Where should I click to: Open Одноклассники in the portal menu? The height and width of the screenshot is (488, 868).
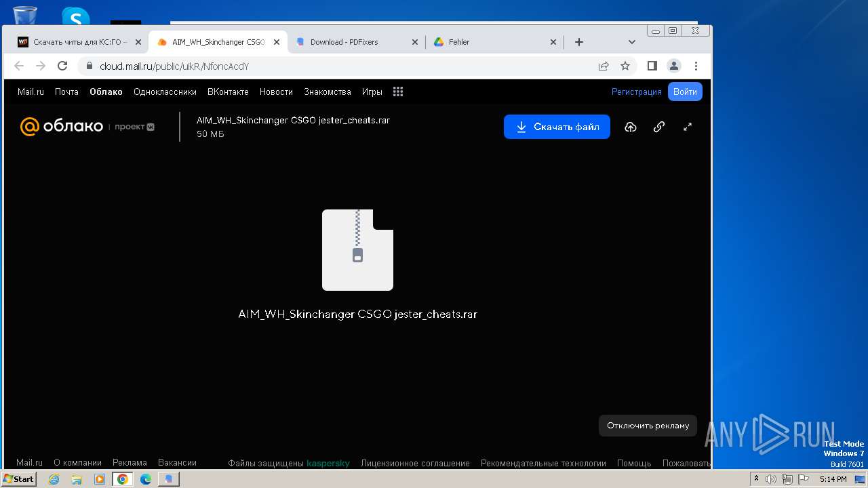coord(165,91)
